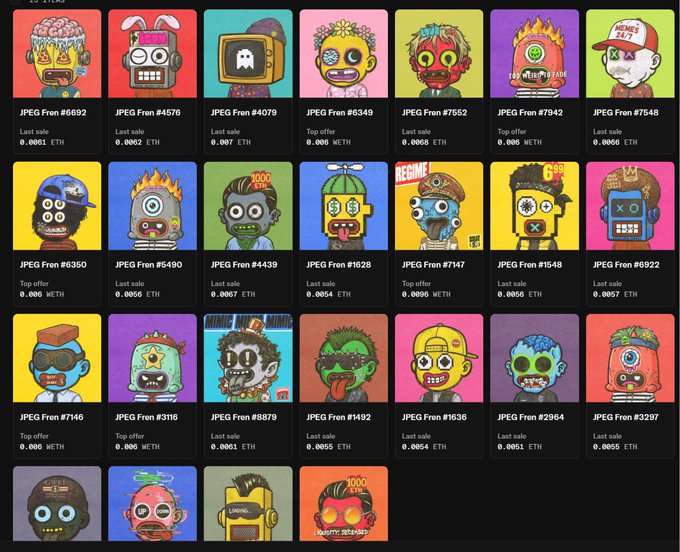Viewport: 680px width, 552px height.
Task: Click the title JPEG Fren #4079
Action: tap(244, 113)
